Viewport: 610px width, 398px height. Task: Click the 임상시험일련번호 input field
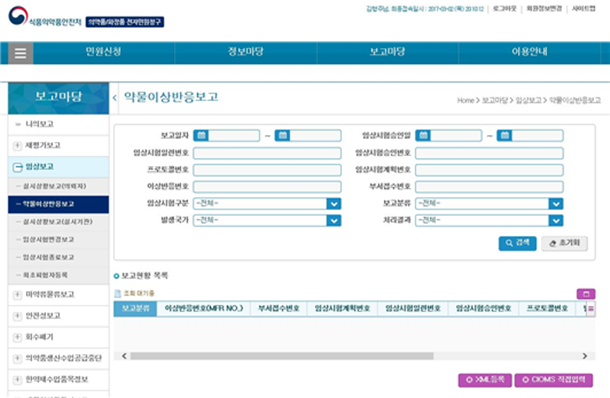pyautogui.click(x=267, y=153)
